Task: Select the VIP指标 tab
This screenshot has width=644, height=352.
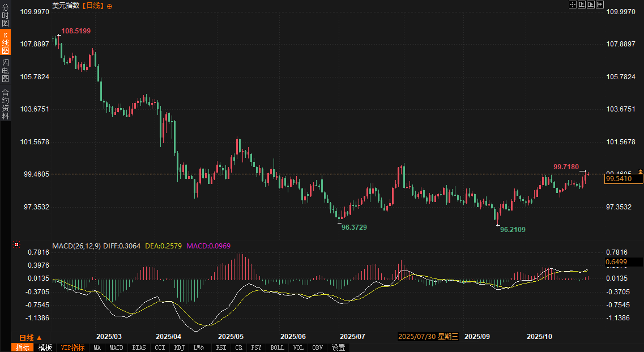Action: [73, 347]
